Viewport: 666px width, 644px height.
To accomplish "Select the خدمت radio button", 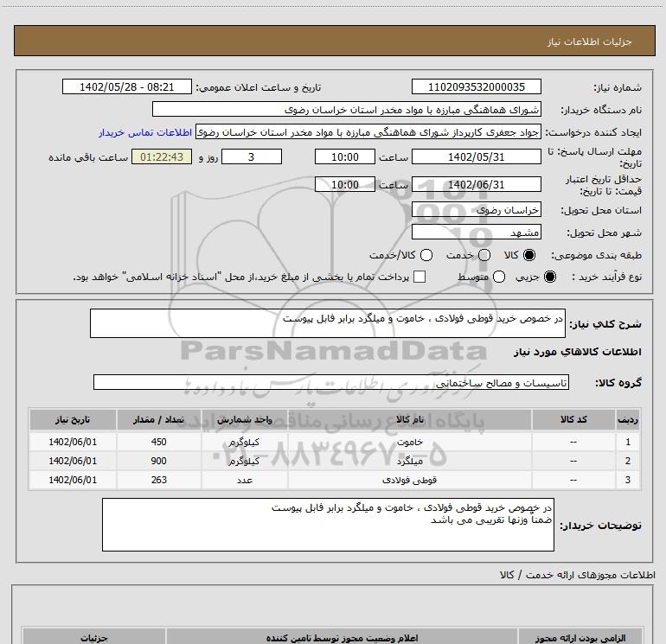I will pyautogui.click(x=484, y=255).
